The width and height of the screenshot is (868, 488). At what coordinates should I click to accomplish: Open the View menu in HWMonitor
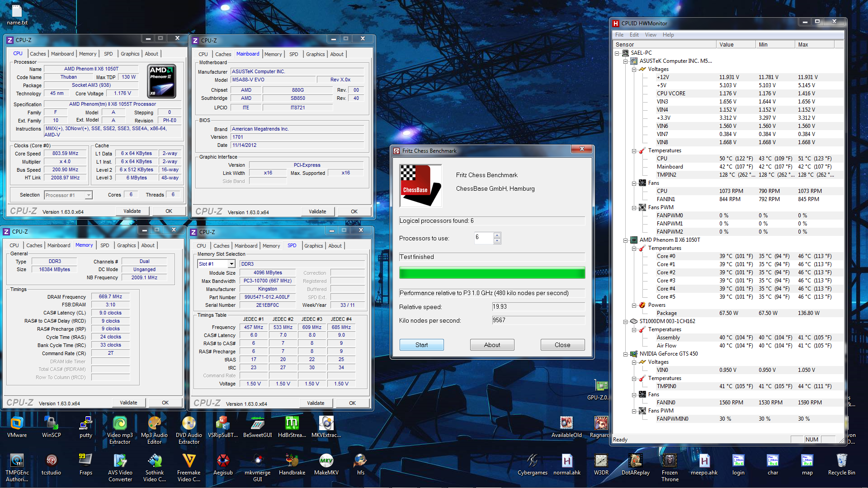click(651, 35)
